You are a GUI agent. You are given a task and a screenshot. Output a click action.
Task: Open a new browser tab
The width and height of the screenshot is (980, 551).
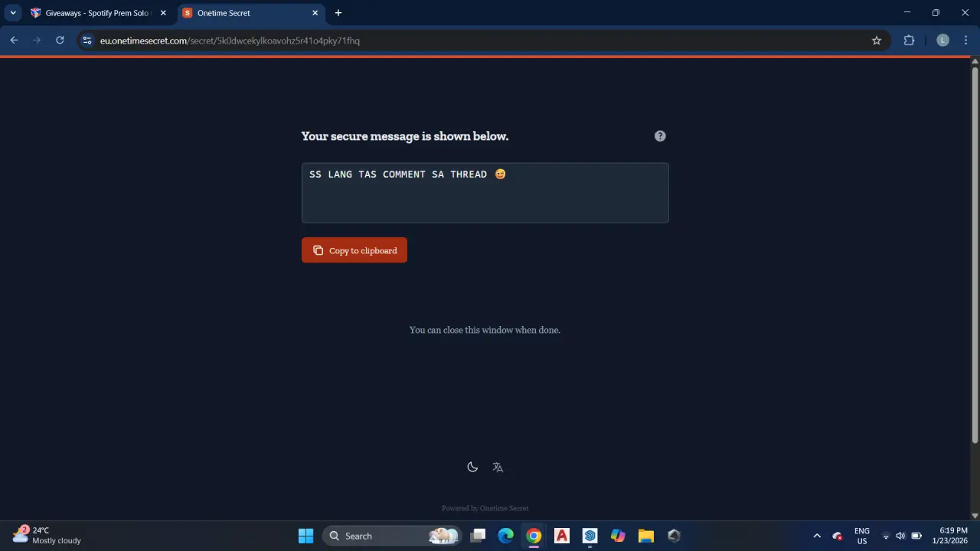pos(338,13)
